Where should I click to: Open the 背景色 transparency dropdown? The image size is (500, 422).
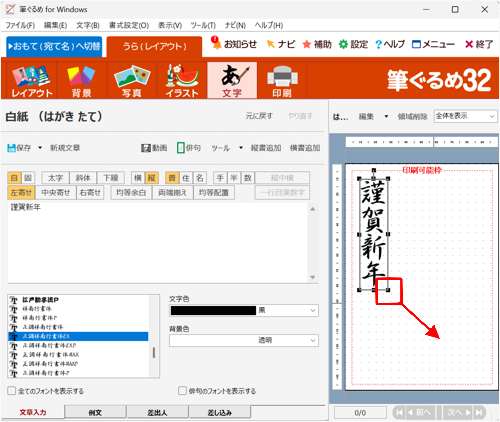[x=313, y=341]
